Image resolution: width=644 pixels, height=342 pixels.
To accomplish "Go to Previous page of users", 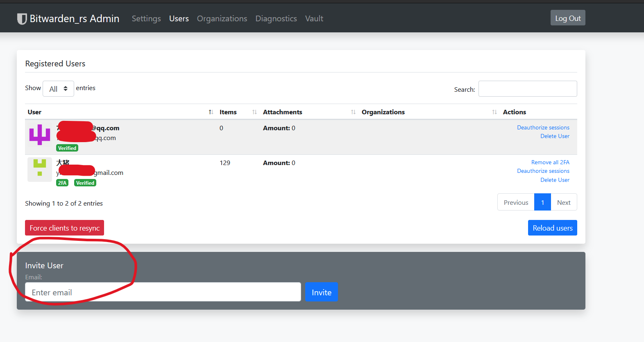I will coord(516,202).
